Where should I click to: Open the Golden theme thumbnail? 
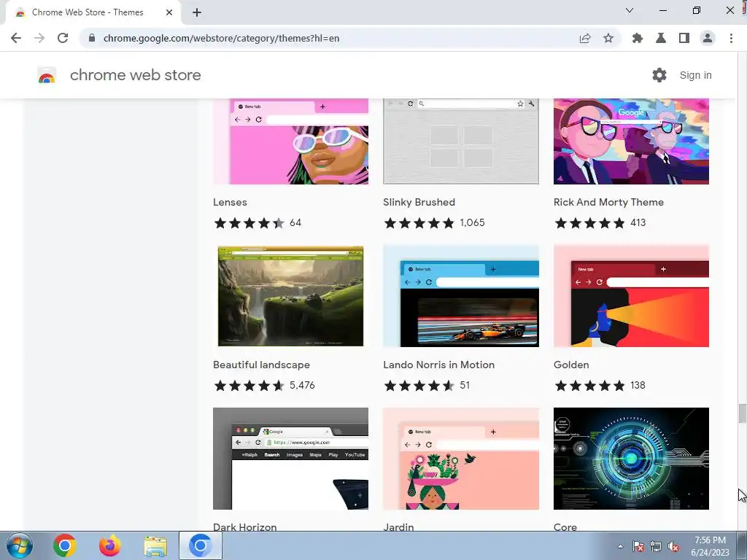click(x=631, y=296)
